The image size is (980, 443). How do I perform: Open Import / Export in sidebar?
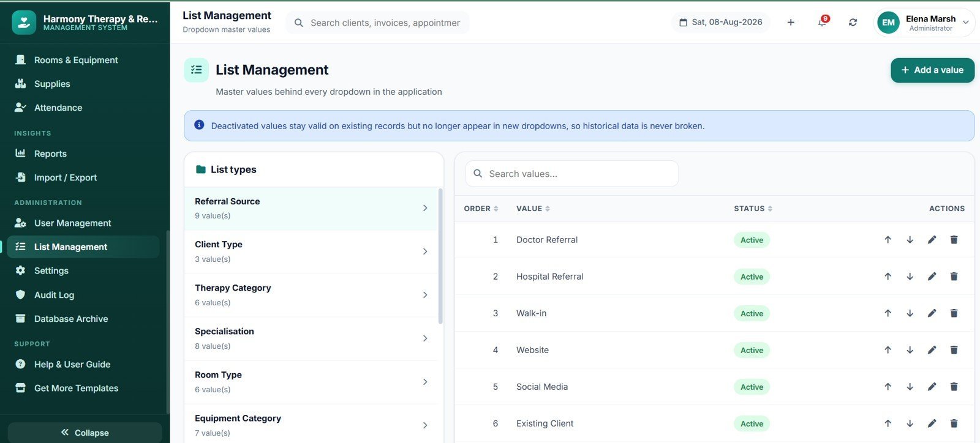[x=83, y=177]
